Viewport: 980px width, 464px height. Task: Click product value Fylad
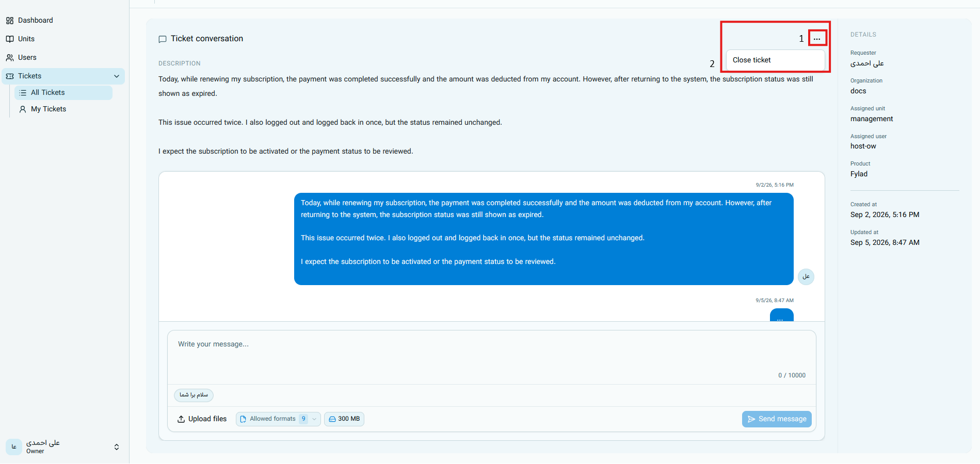point(859,174)
